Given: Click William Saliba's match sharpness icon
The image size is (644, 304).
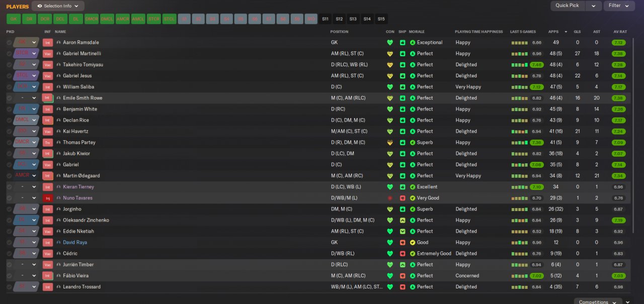Looking at the screenshot, I should click(403, 87).
